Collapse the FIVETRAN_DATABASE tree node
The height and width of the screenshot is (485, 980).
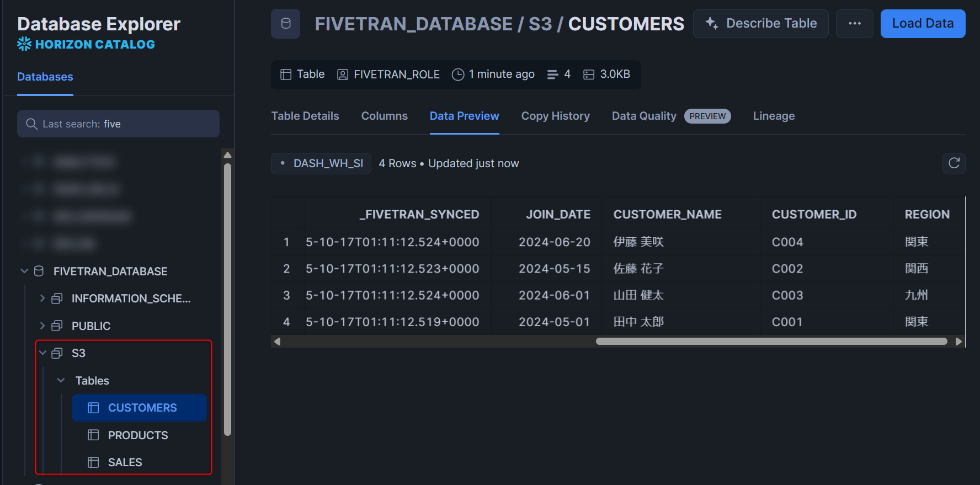tap(24, 271)
